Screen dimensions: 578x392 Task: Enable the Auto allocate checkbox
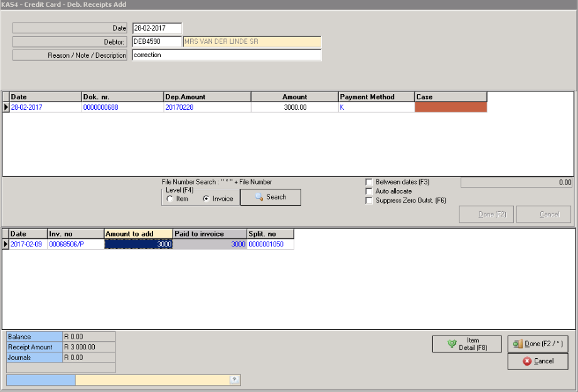coord(369,191)
